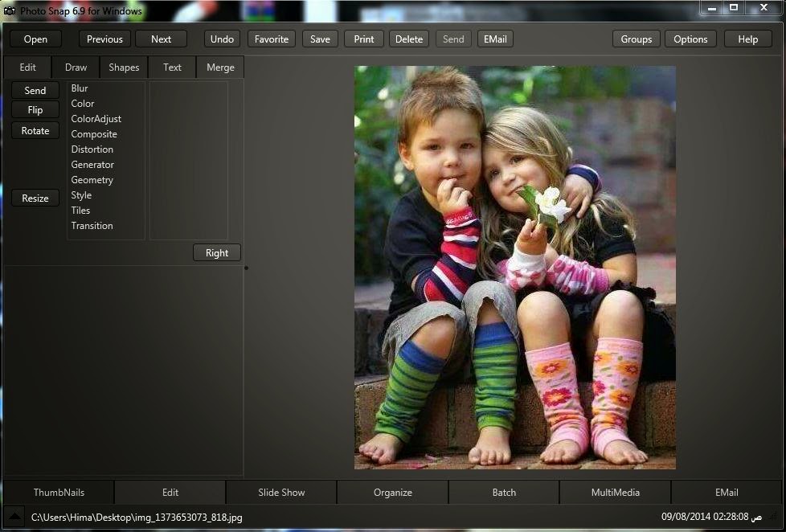Click the Open button
Screen dimensions: 786x532
click(x=35, y=39)
